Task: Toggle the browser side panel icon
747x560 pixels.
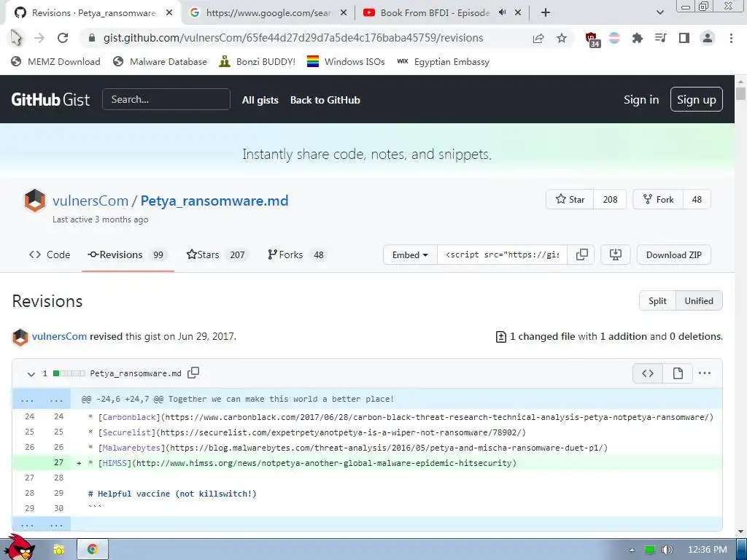Action: point(684,38)
